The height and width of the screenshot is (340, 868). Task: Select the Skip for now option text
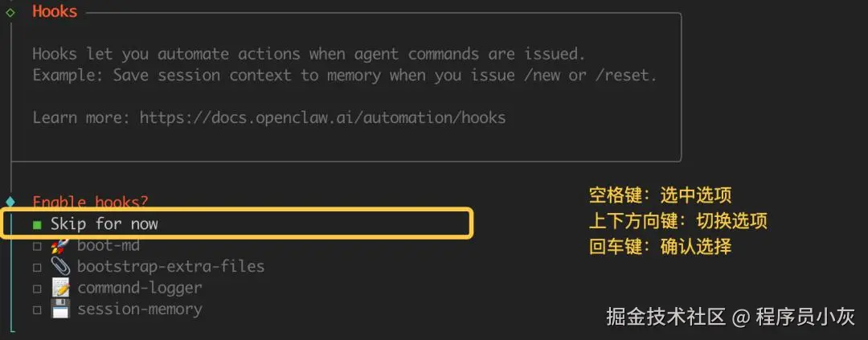pyautogui.click(x=104, y=224)
